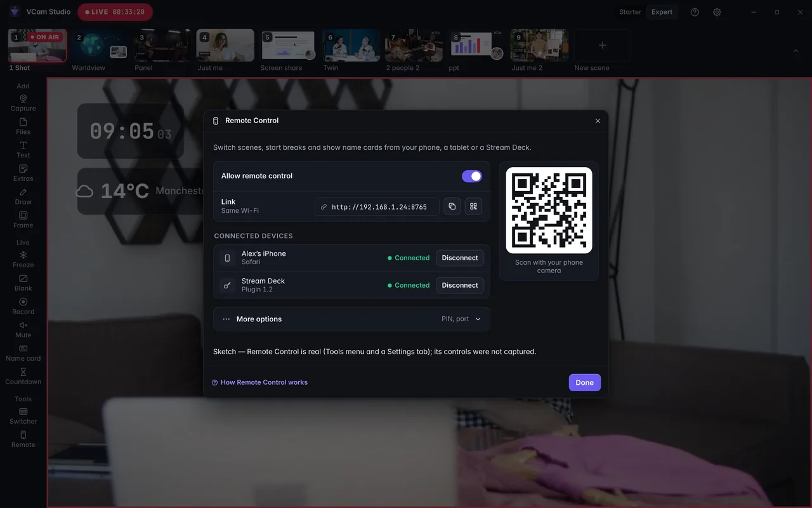Open the Capture tool in sidebar

point(23,103)
